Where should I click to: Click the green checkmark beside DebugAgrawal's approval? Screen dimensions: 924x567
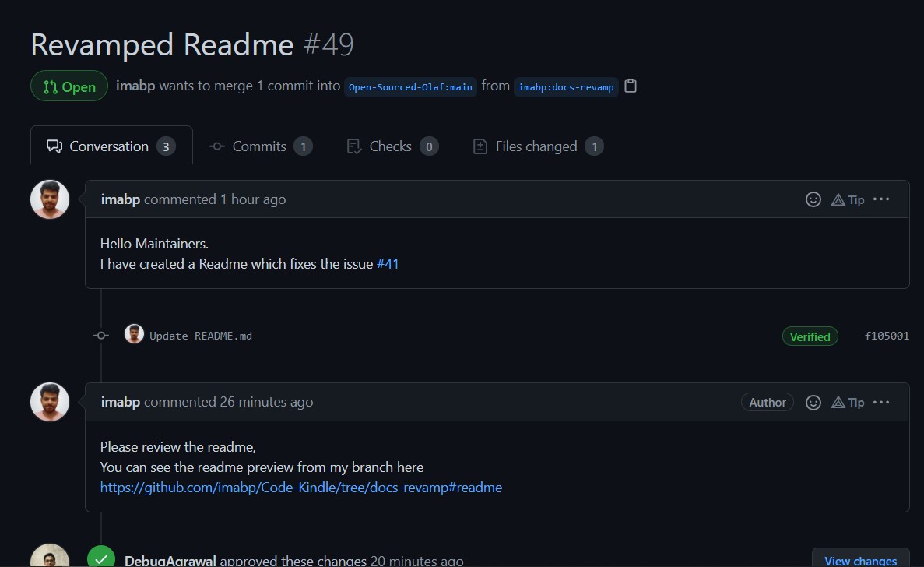coord(100,558)
